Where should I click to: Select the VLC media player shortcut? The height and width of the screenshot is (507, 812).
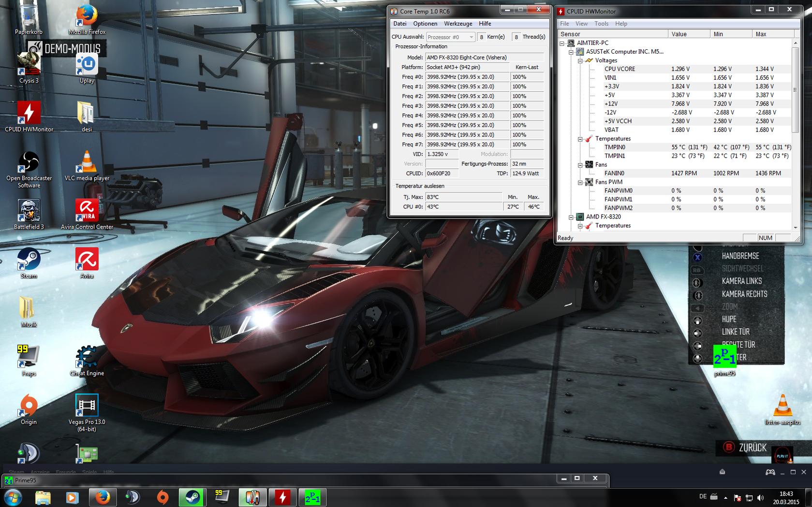pyautogui.click(x=87, y=166)
